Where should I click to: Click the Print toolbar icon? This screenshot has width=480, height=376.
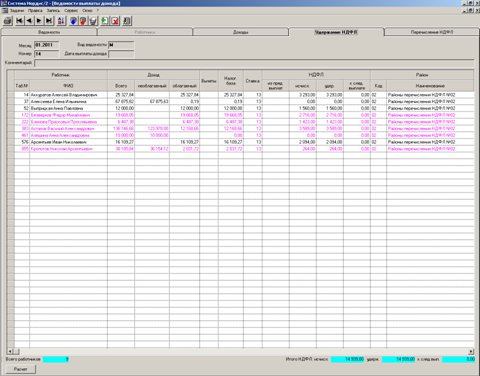[x=8, y=21]
